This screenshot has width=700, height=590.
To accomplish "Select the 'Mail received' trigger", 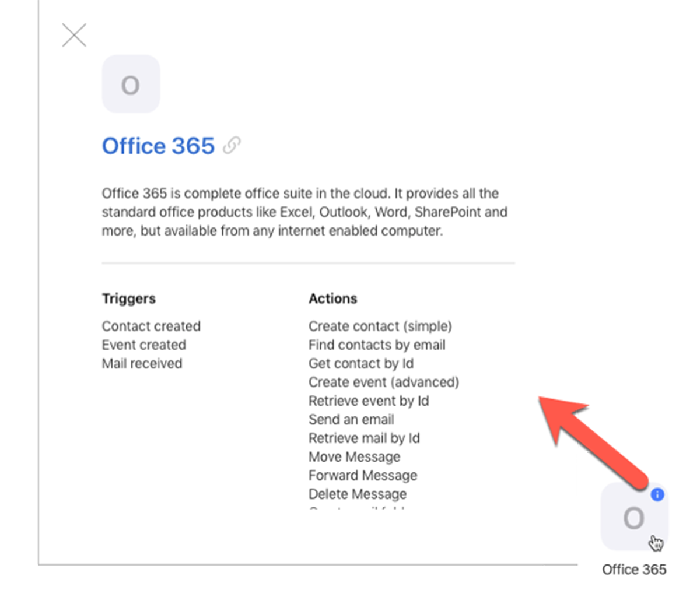I will 142,363.
